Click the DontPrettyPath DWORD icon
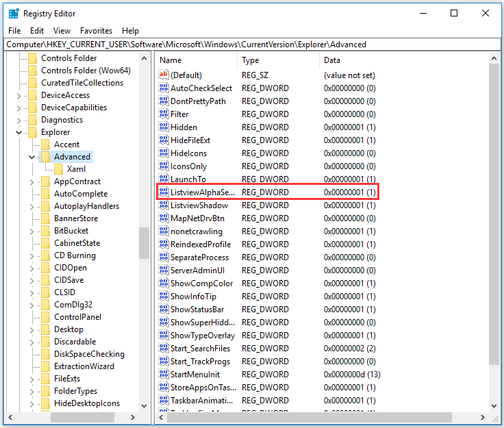This screenshot has height=428, width=504. (163, 101)
